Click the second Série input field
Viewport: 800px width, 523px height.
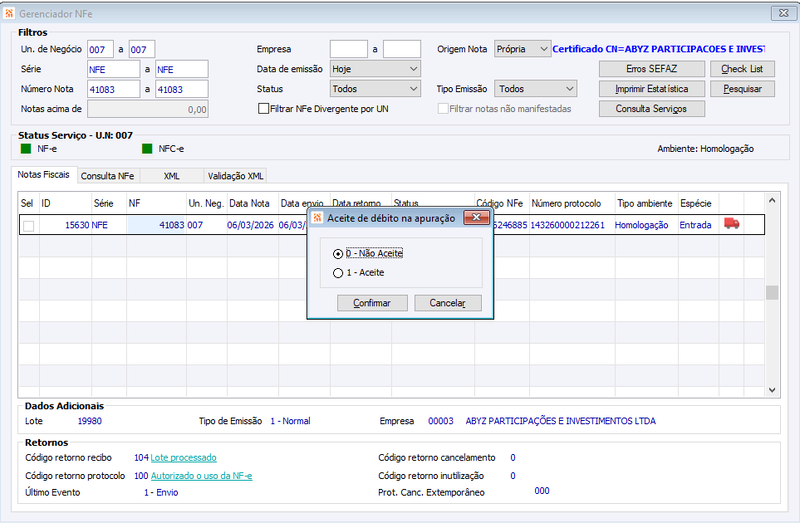[x=182, y=69]
